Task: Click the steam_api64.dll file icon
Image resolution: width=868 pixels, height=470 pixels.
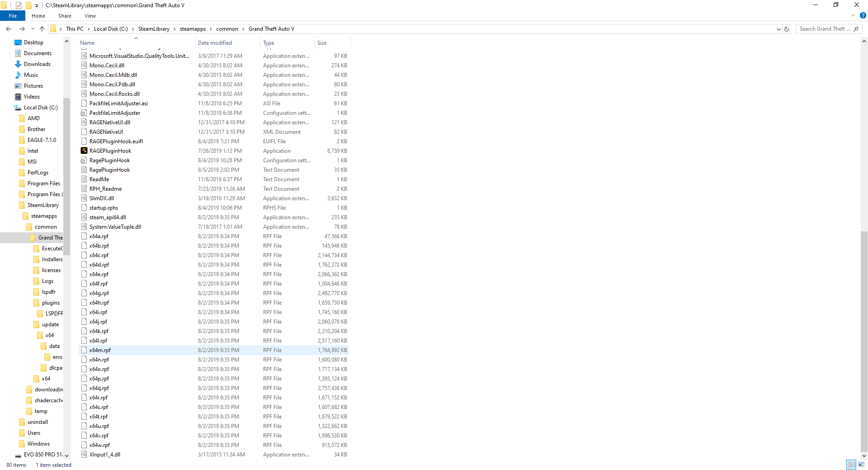Action: click(84, 217)
